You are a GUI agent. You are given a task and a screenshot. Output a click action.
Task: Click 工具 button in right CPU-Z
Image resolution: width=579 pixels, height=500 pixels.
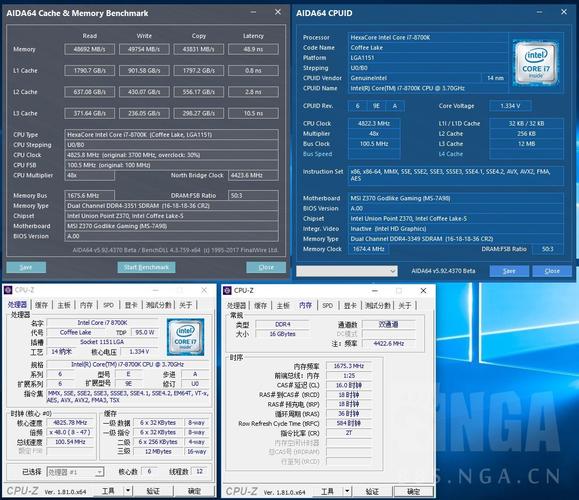point(328,491)
